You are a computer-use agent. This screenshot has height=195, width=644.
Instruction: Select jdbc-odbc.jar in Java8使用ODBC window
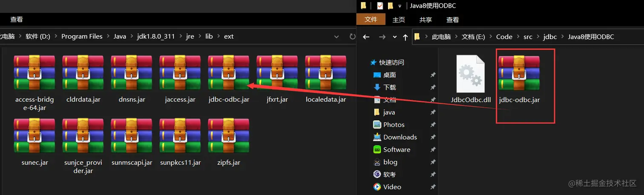[x=519, y=73]
